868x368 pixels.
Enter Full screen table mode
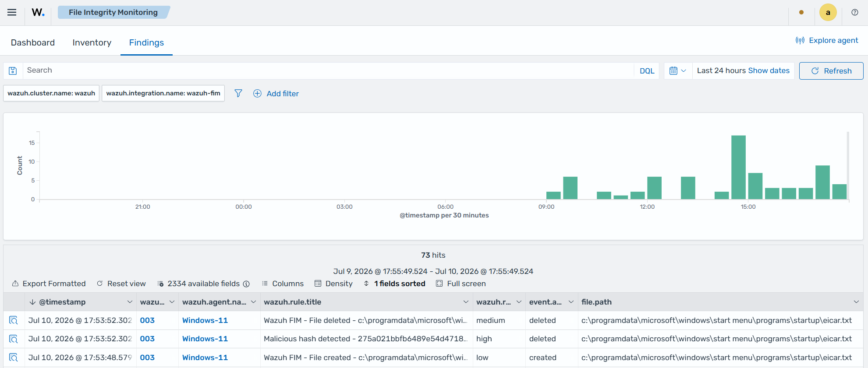coord(461,284)
